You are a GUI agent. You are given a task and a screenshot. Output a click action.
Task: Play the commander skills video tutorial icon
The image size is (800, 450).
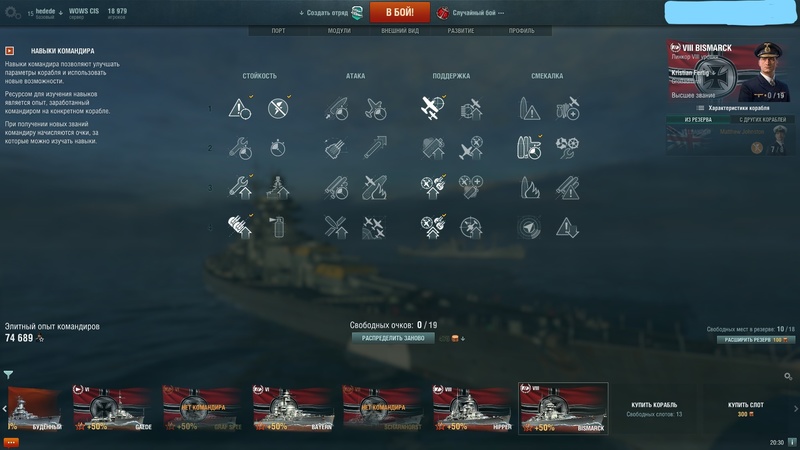tap(10, 51)
